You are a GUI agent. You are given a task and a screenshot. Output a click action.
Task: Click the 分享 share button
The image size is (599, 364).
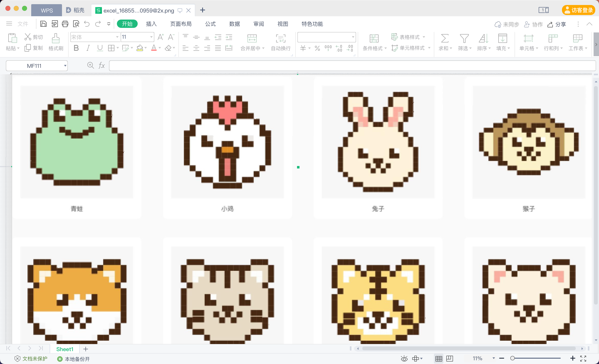point(557,24)
